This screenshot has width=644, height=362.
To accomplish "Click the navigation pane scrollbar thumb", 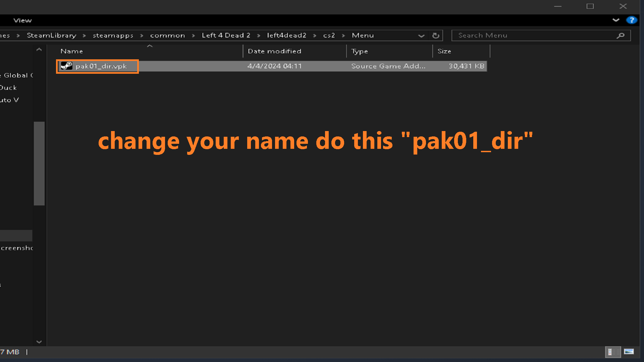I will click(x=39, y=163).
